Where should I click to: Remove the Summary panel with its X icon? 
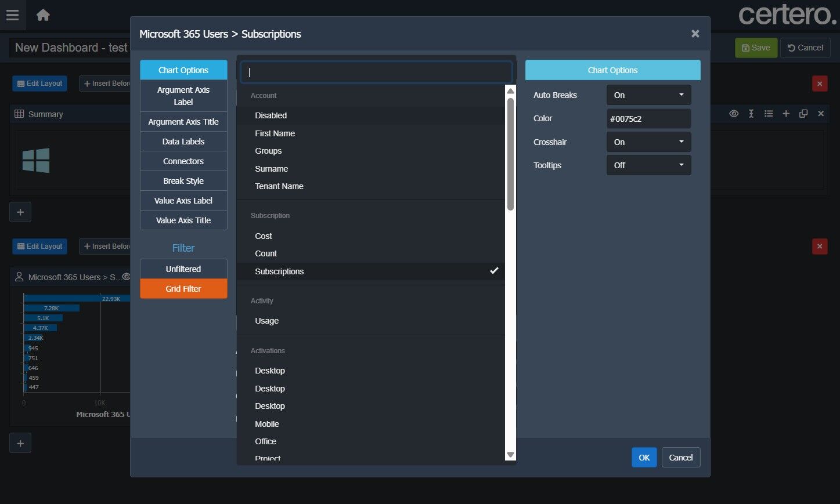821,114
